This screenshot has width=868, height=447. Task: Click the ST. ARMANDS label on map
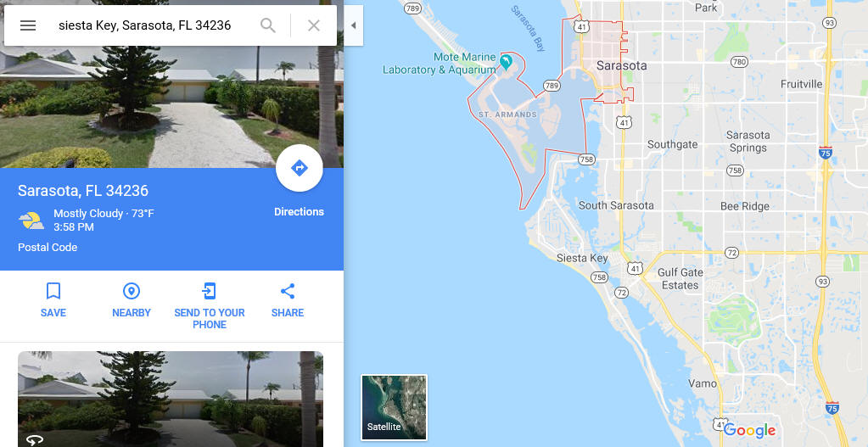(507, 115)
